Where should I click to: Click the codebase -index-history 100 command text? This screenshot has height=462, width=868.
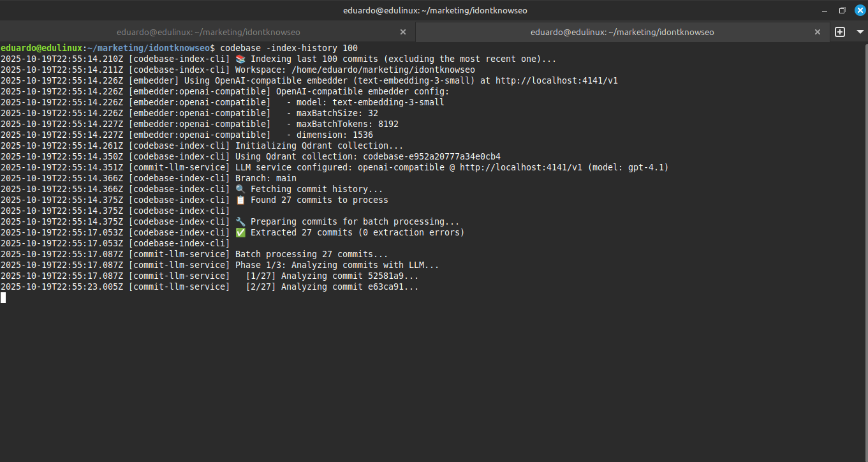288,48
